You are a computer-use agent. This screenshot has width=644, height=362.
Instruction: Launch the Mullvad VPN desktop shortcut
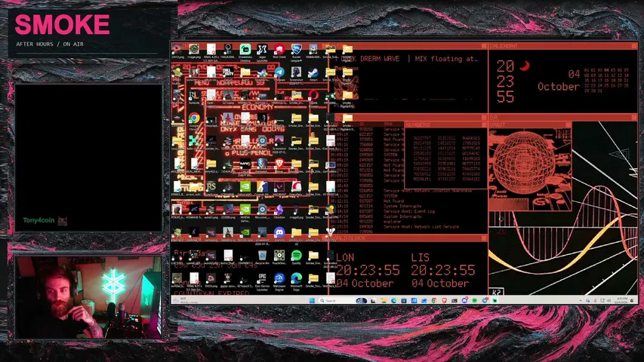coord(331,211)
